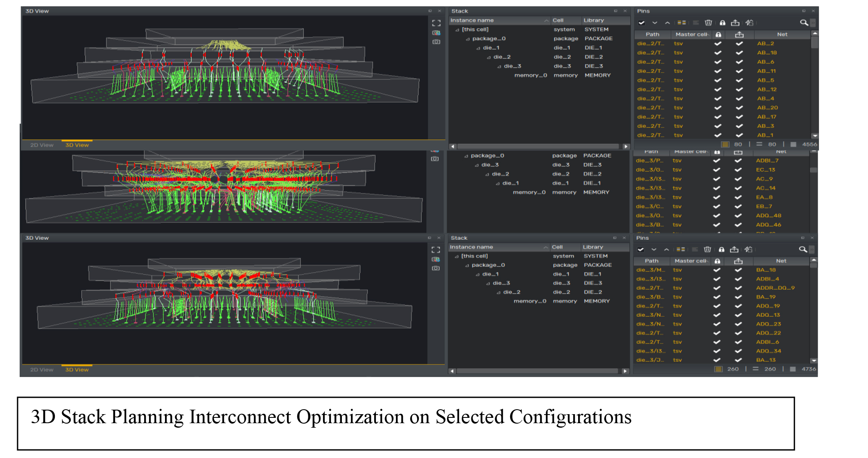
Task: Collapse die_2 node in top Stack tree
Action: tap(488, 57)
